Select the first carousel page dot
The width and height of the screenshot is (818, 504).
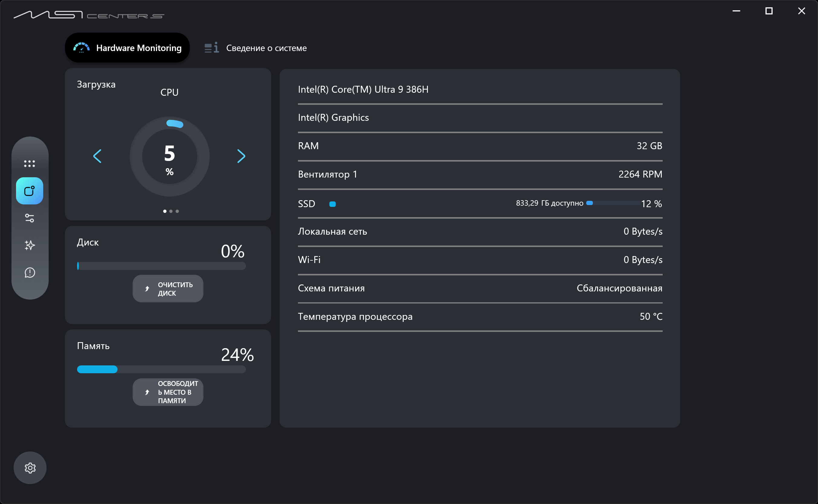(x=165, y=211)
